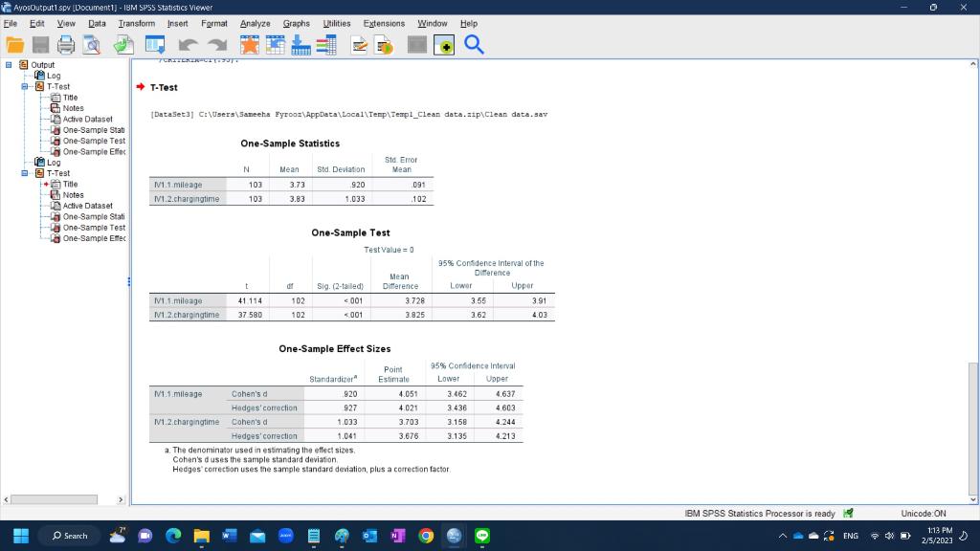Open a data file from the toolbar
Viewport: 980px width, 551px height.
[16, 44]
